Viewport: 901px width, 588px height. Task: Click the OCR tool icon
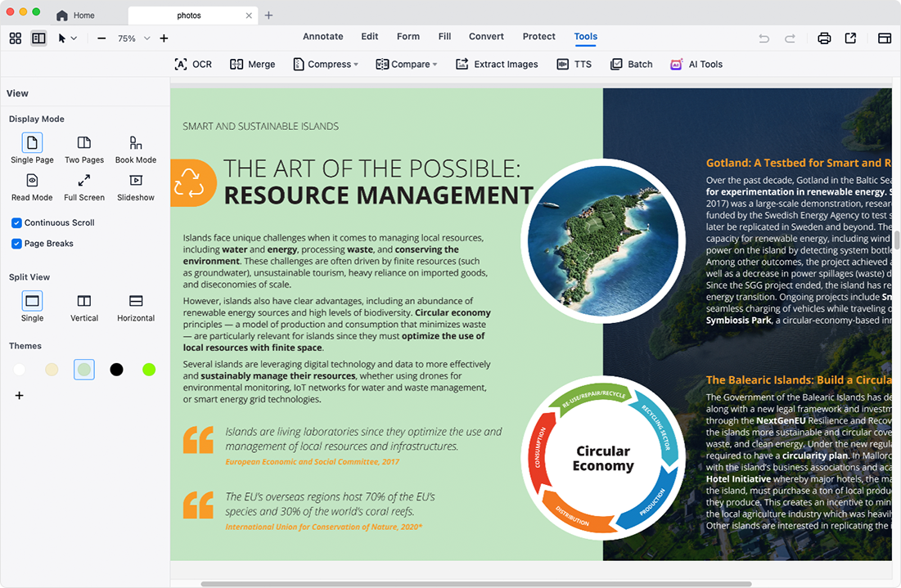[x=181, y=65]
